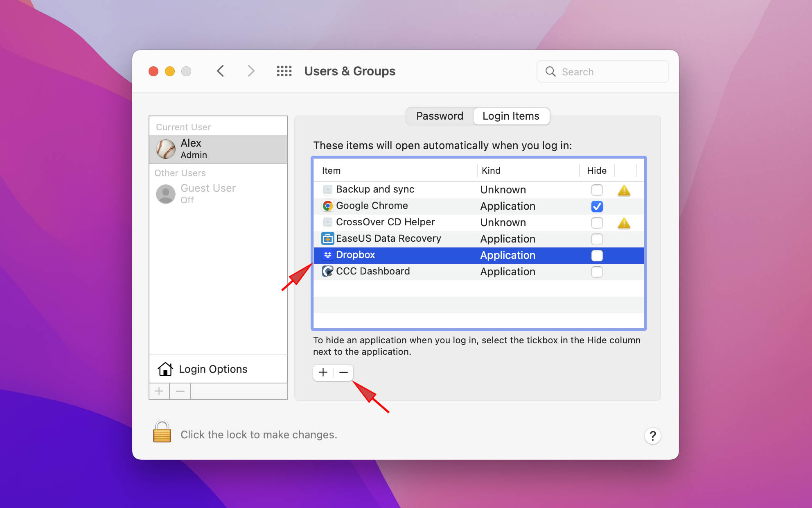Select the CrossOver CD Helper item
This screenshot has width=812, height=508.
(385, 222)
